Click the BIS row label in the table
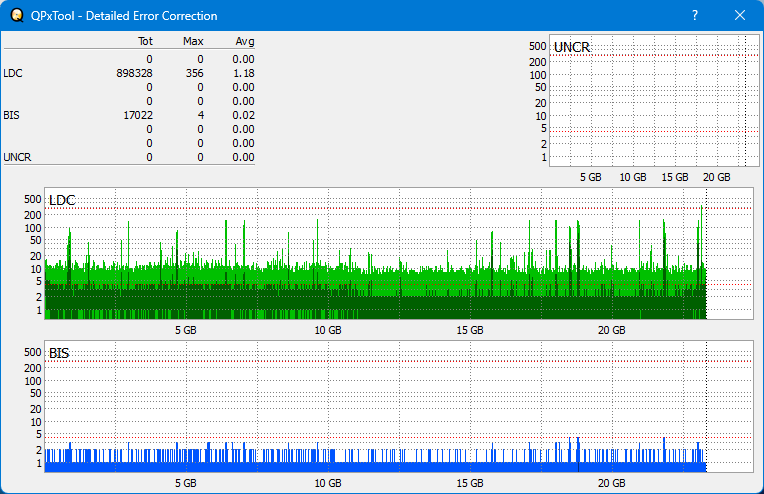This screenshot has height=494, width=764. point(11,115)
